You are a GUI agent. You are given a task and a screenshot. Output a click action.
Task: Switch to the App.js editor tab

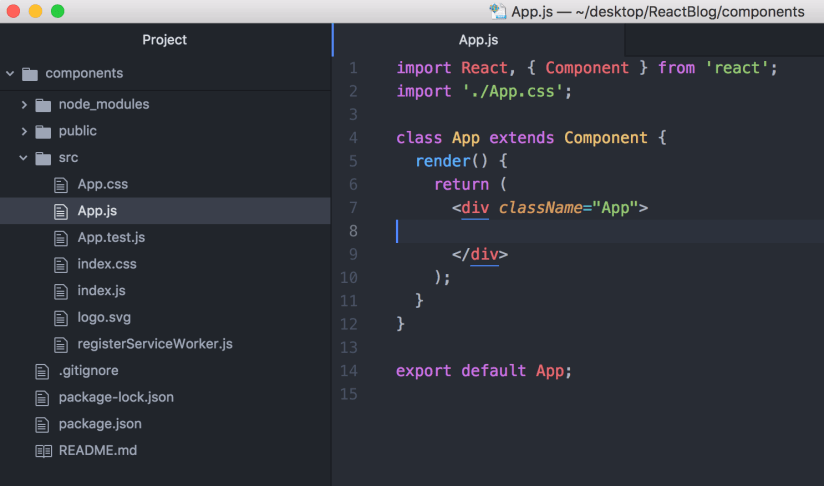478,40
